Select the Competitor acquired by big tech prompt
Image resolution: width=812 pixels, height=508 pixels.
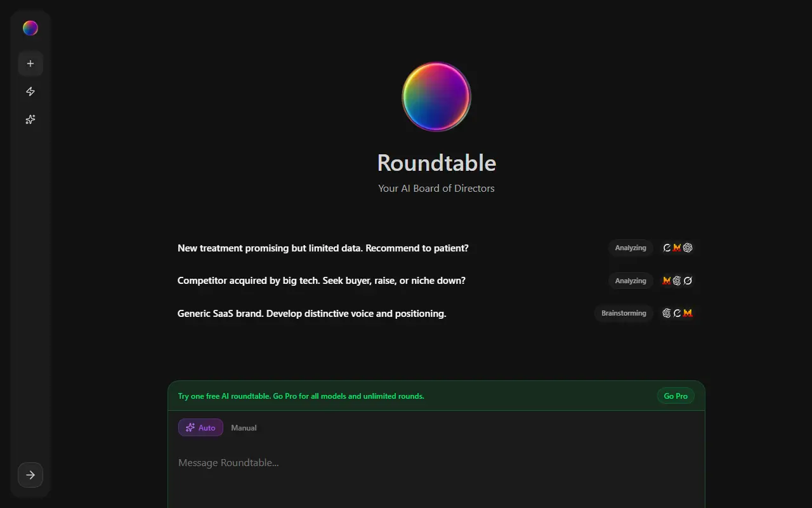322,281
